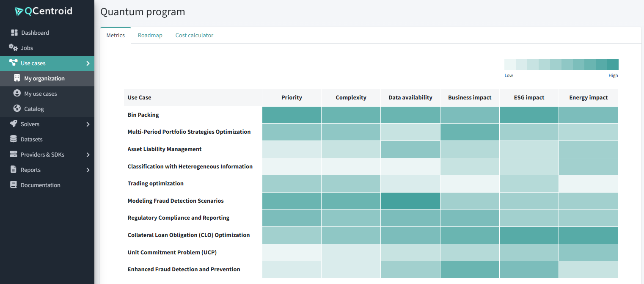Click the QCentroid logo
644x284 pixels.
point(44,11)
